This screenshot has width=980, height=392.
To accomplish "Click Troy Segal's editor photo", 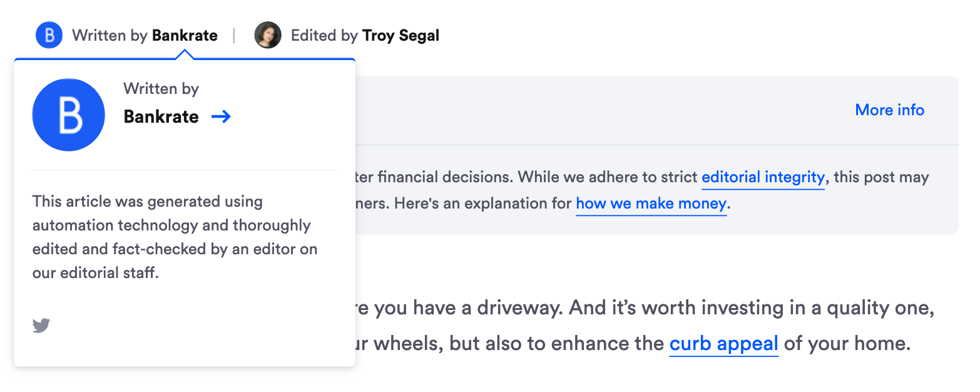I will click(268, 35).
